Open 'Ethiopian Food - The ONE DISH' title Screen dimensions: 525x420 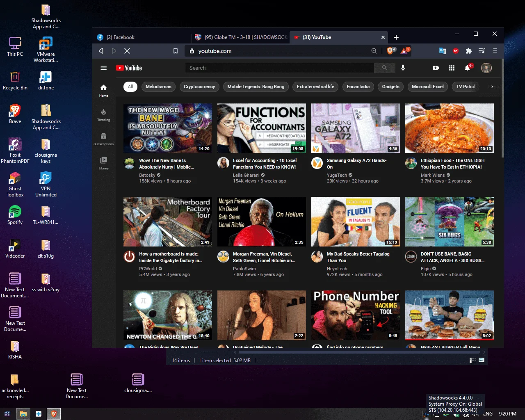452,164
